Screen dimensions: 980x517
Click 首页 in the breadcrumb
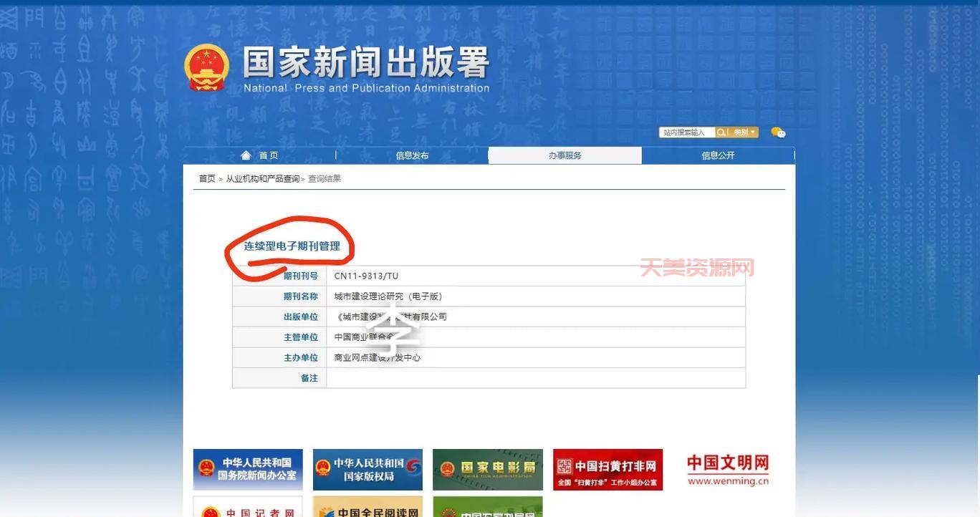207,179
